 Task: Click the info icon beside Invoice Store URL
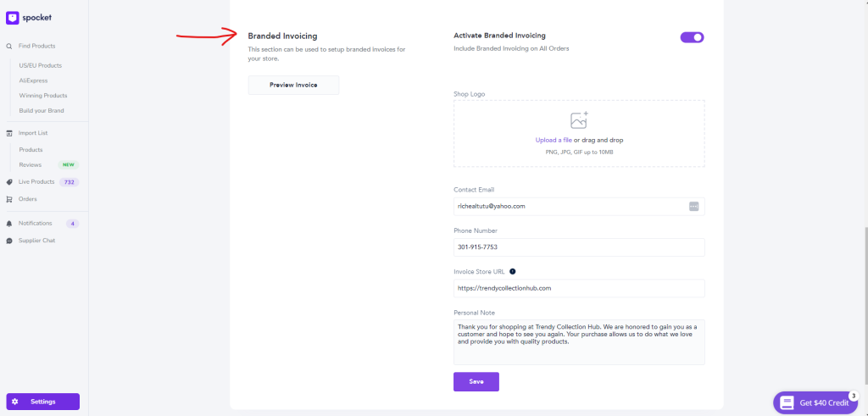click(x=512, y=271)
